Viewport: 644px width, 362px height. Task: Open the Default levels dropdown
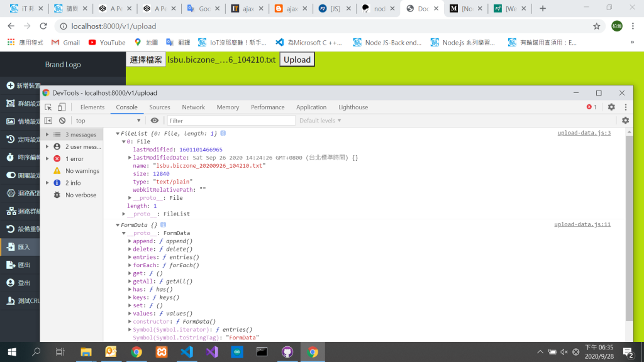click(320, 121)
